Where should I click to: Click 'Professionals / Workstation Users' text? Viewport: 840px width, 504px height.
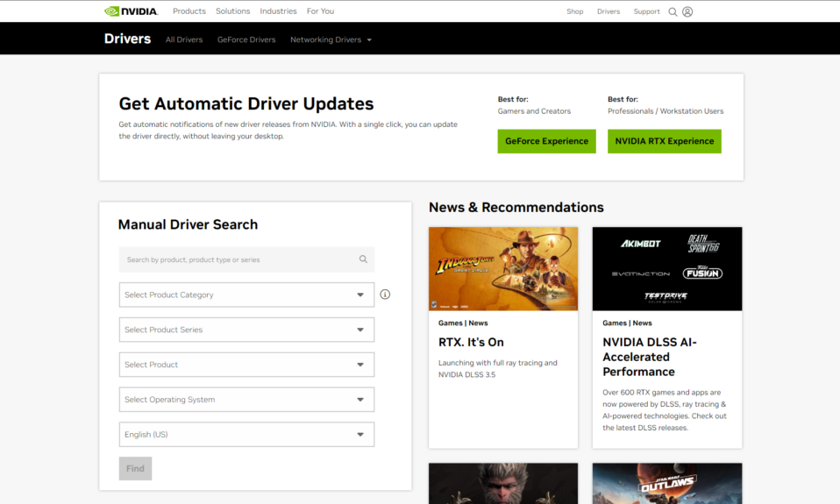[x=666, y=110]
